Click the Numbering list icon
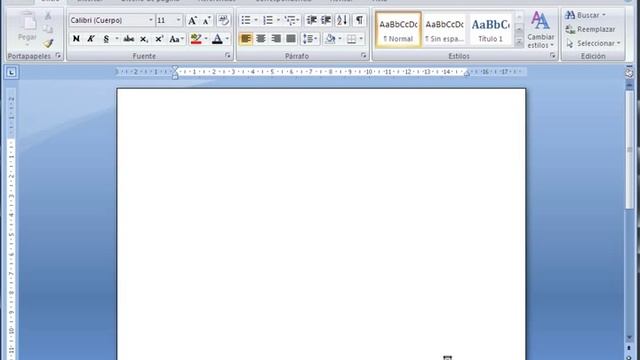 tap(268, 20)
